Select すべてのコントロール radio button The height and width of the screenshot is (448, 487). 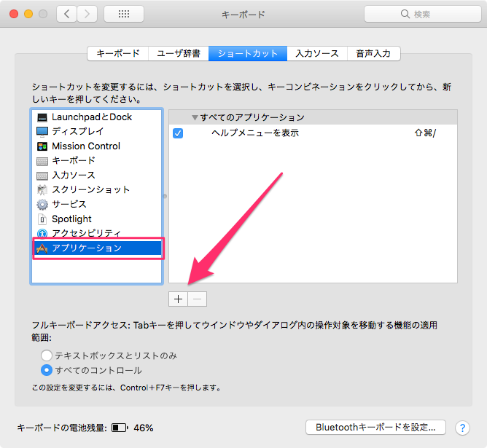[46, 370]
